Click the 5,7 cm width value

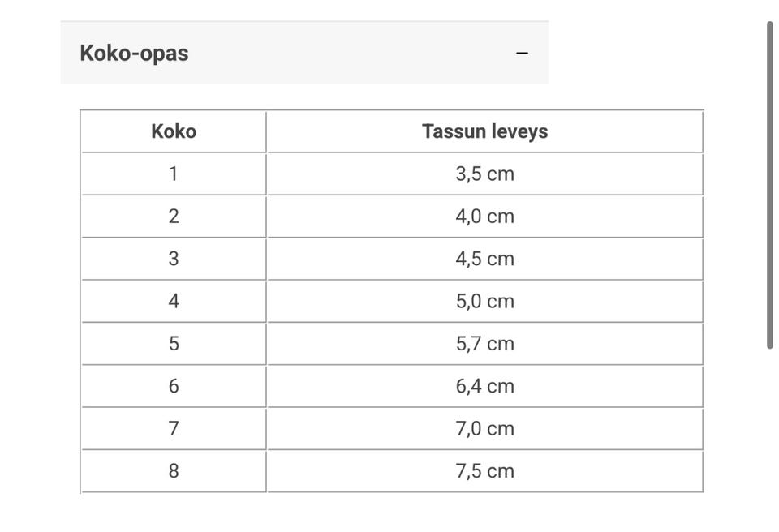tap(484, 344)
